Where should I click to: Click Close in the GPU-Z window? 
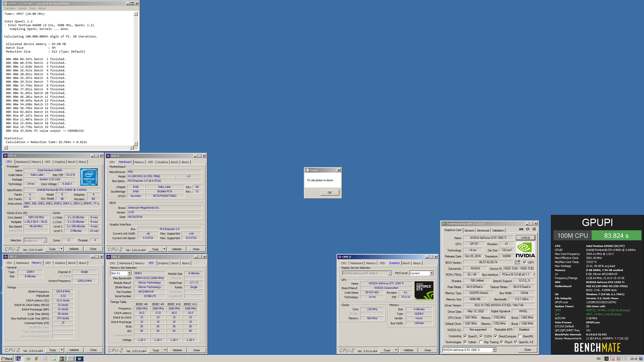click(x=528, y=350)
